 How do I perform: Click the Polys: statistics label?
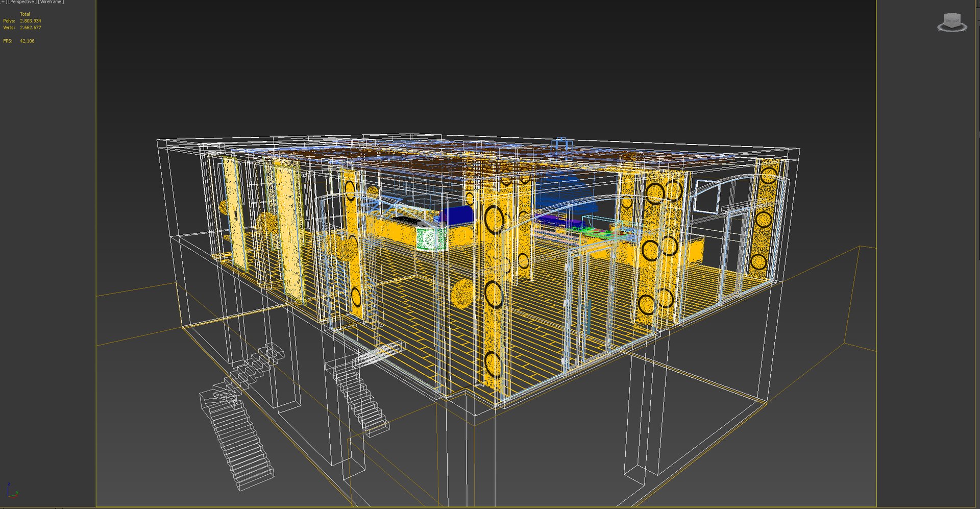point(9,21)
